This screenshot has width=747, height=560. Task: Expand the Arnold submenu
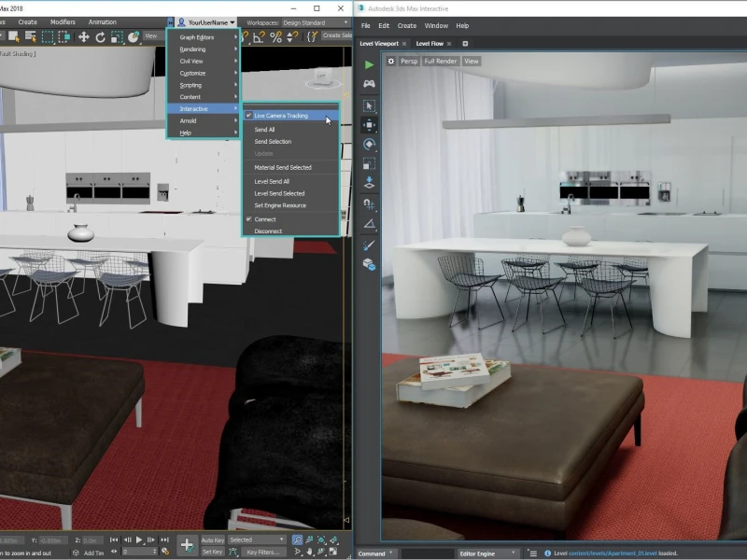click(x=204, y=121)
